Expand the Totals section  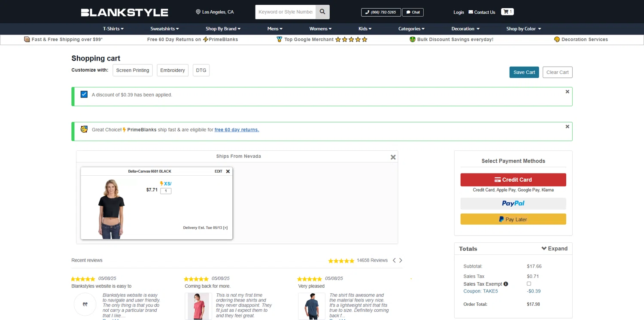click(554, 249)
